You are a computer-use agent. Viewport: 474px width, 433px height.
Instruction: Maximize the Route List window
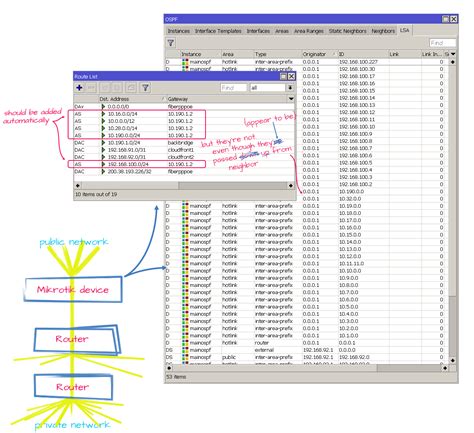(x=283, y=76)
